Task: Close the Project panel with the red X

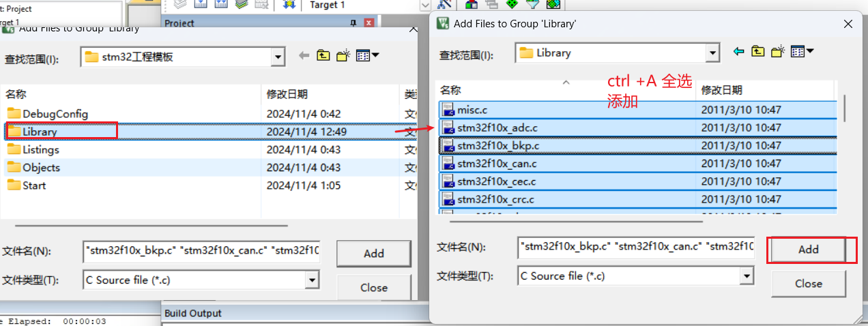Action: (368, 23)
